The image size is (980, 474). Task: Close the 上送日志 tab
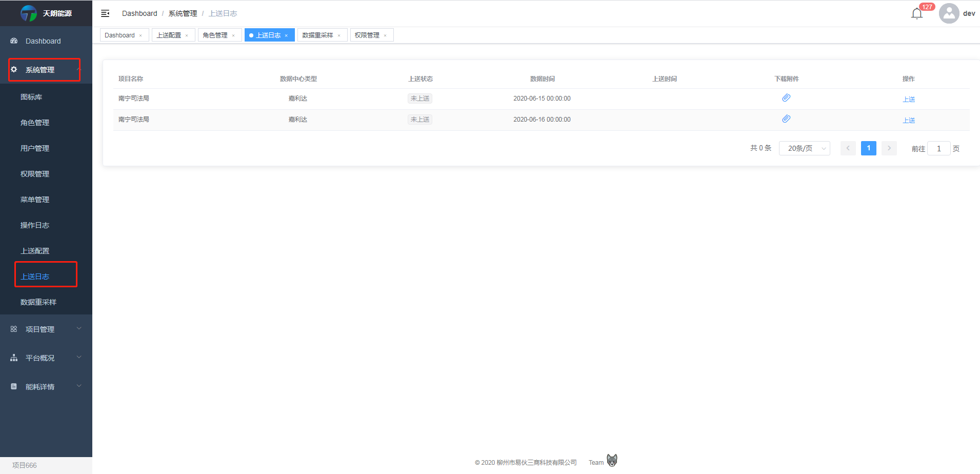click(x=286, y=35)
